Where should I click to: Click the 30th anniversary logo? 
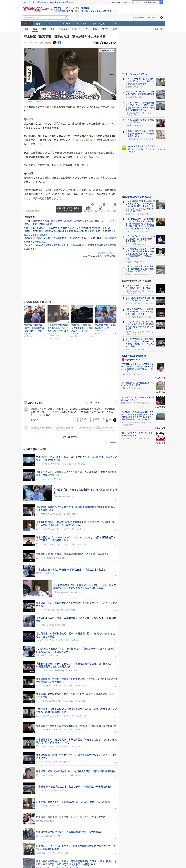click(59, 9)
